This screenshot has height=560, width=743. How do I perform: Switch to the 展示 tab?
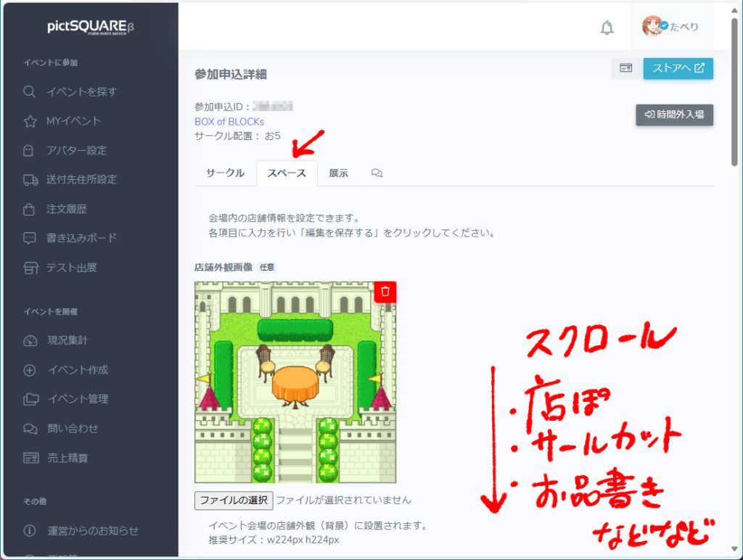pyautogui.click(x=338, y=173)
